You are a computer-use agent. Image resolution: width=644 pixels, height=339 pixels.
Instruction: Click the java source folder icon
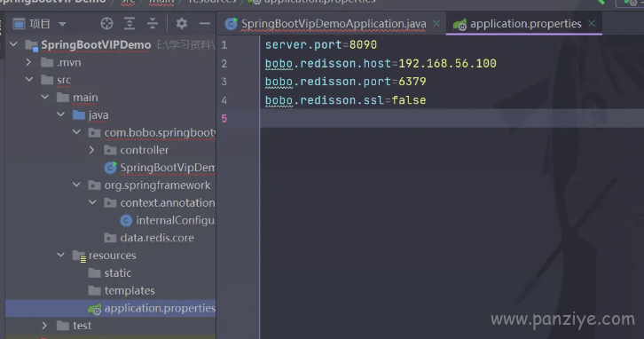pos(78,114)
